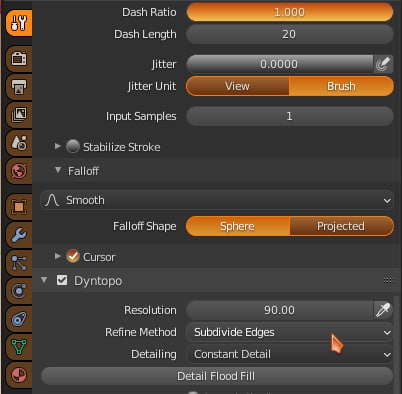This screenshot has height=394, width=402.
Task: Click the Jitter value slider
Action: tap(279, 64)
